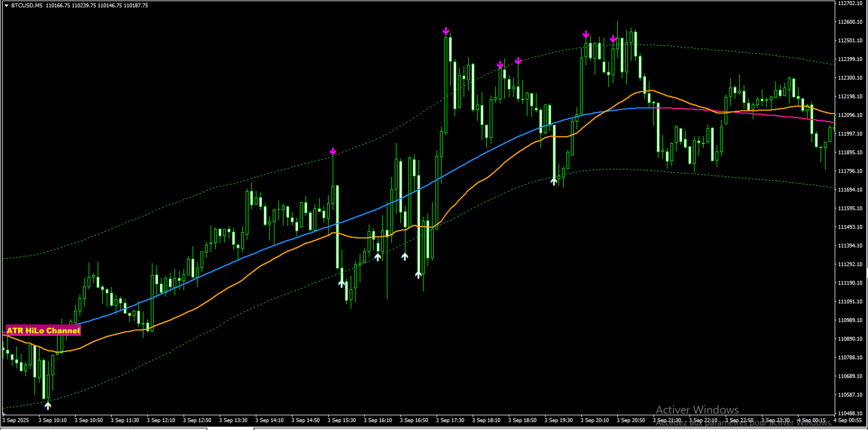Click the 4 Sep 00:55 time label
Screen dimensions: 868x430
click(x=848, y=420)
